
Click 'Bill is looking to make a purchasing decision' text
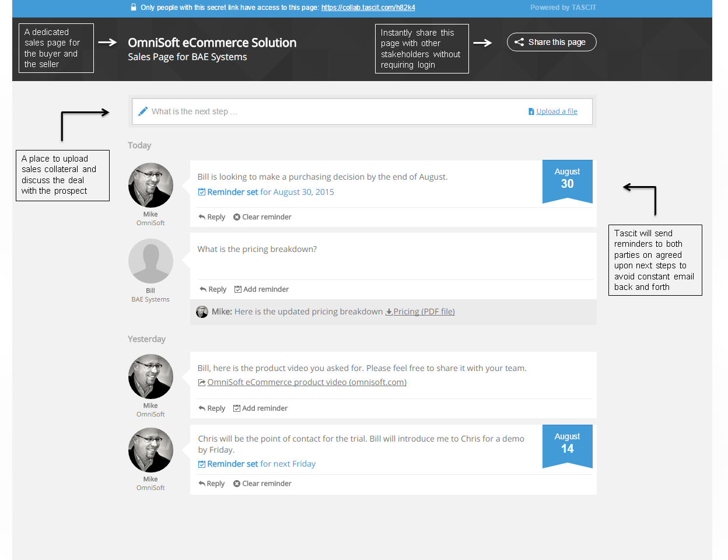tap(323, 177)
